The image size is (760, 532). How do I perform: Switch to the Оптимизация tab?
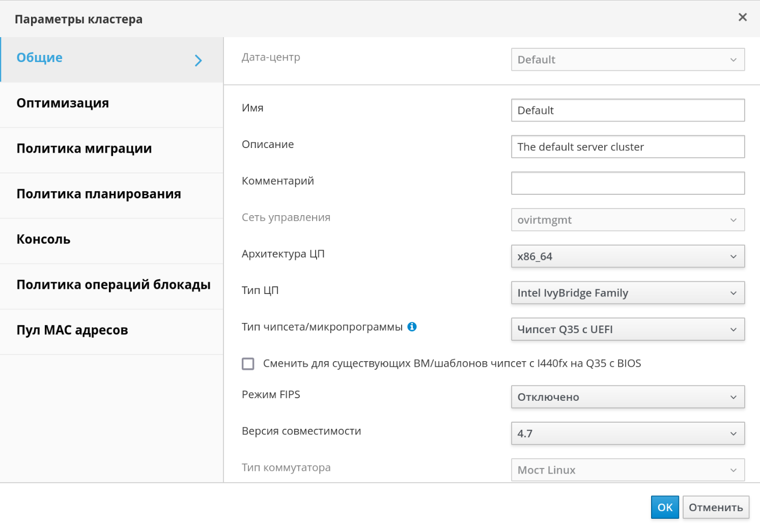point(63,103)
